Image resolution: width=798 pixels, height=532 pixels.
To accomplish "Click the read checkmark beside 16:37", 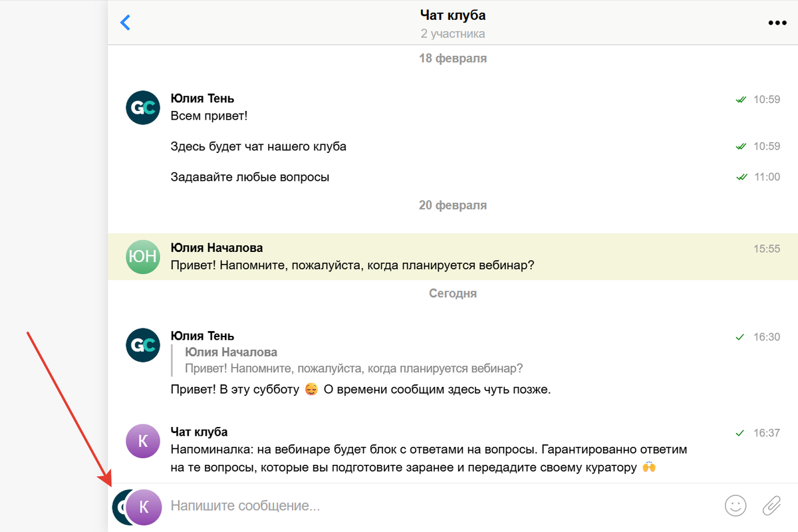I will tap(739, 433).
